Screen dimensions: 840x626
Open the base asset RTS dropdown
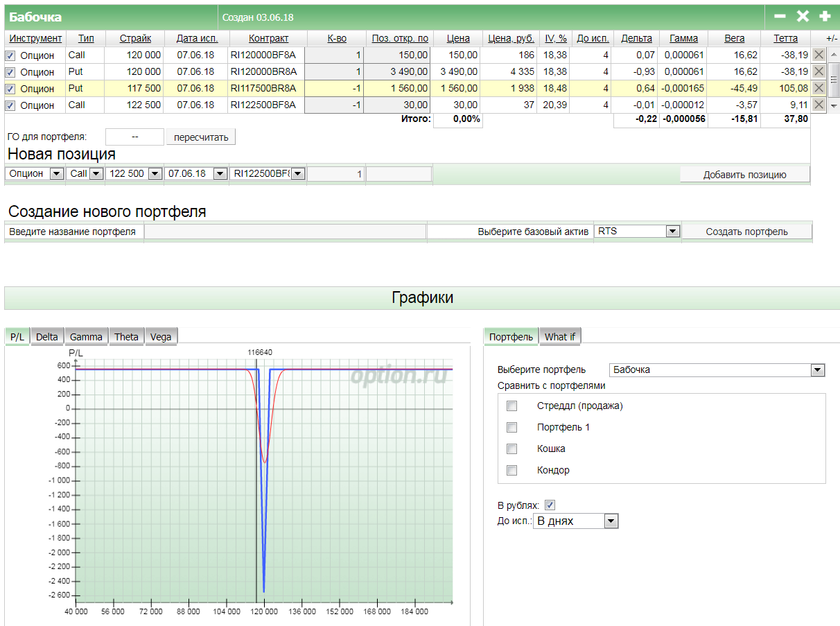pyautogui.click(x=672, y=232)
